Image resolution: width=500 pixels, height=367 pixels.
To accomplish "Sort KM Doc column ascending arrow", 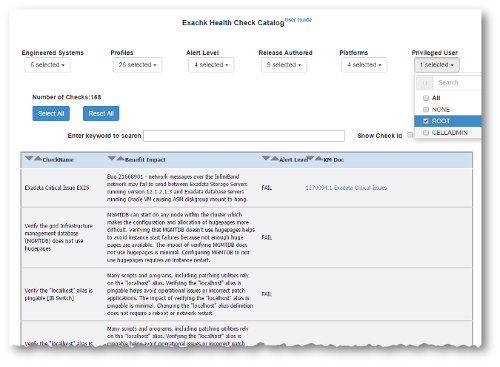I will (319, 158).
